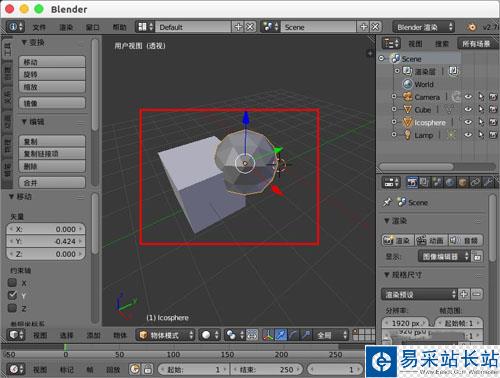Select the translate manipulator arrow icon
500x378 pixels.
pyautogui.click(x=281, y=335)
